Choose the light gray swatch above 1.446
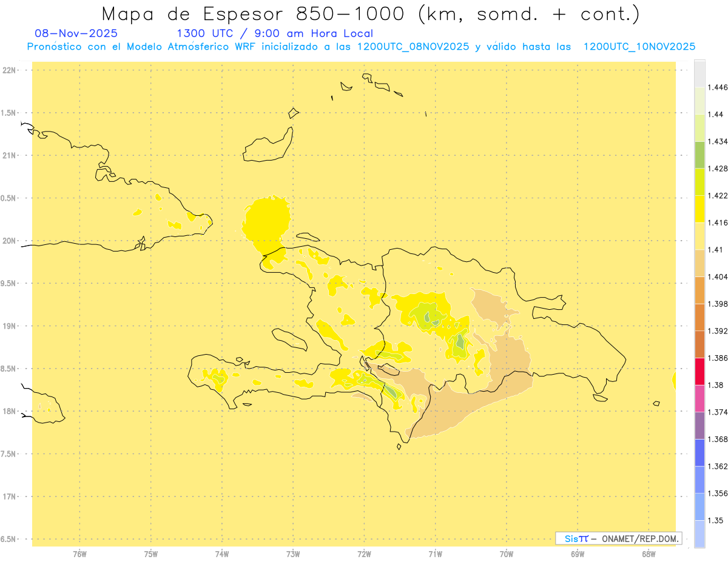Screen dimensions: 728x562 [x=699, y=73]
